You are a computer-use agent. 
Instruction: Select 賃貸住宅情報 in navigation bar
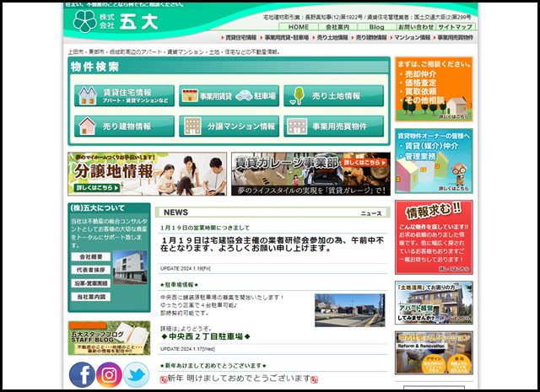click(x=239, y=37)
